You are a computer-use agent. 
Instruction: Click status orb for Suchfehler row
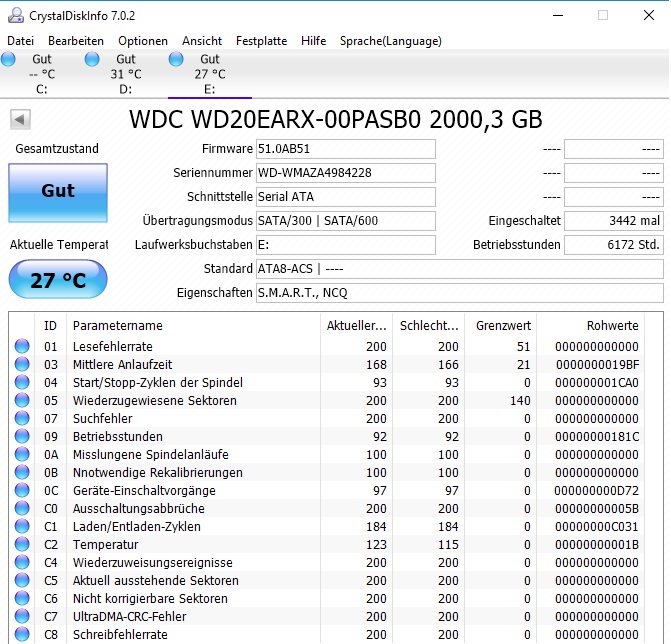(22, 418)
